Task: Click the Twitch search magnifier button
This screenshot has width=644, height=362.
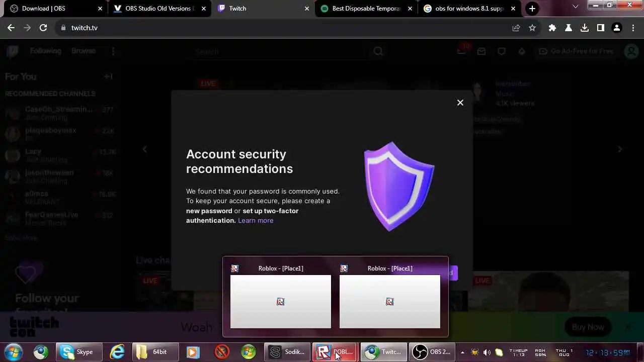Action: click(378, 51)
